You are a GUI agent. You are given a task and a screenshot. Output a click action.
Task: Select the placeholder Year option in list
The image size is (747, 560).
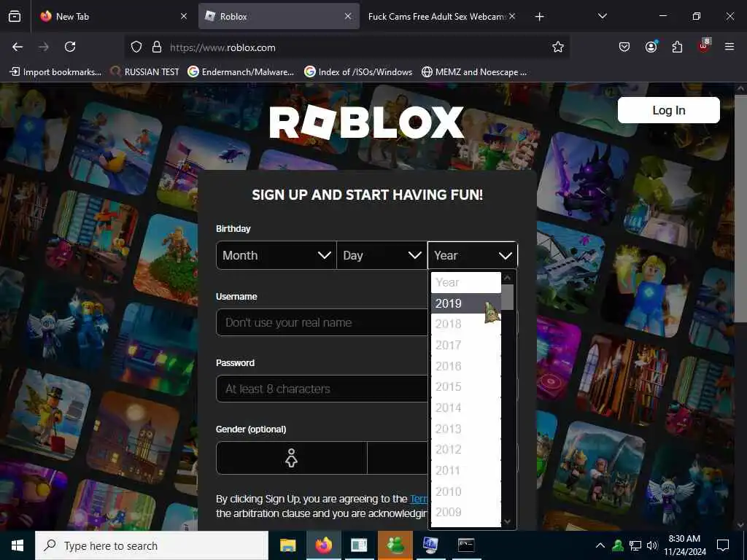click(466, 282)
